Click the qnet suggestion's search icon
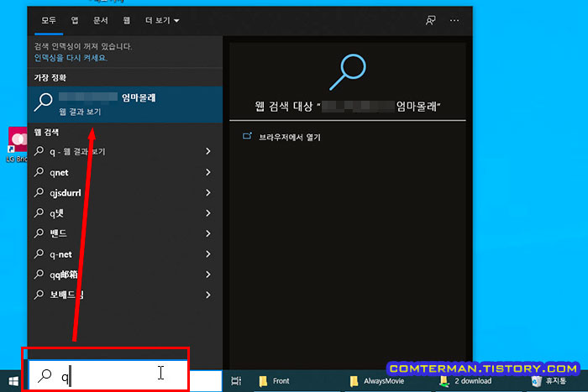The width and height of the screenshot is (588, 392). coord(39,171)
